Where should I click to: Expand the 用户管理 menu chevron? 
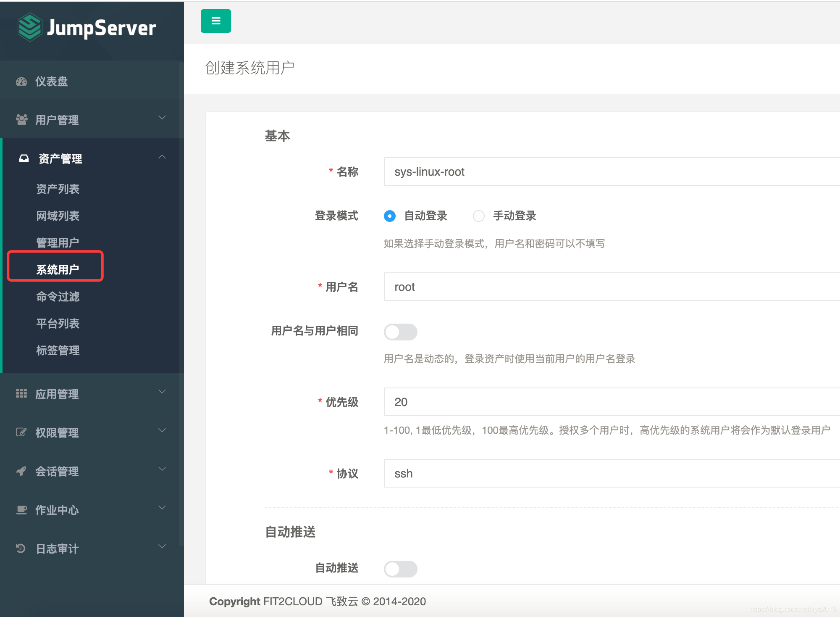162,118
